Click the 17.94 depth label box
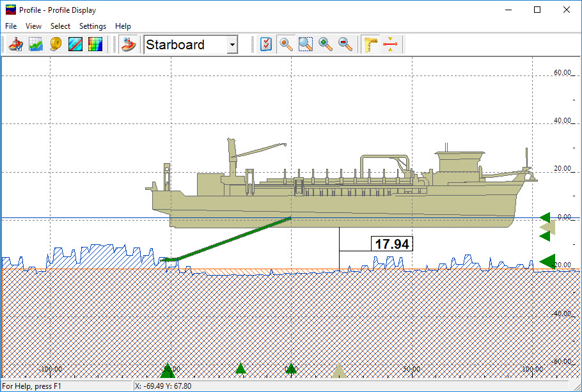 392,244
